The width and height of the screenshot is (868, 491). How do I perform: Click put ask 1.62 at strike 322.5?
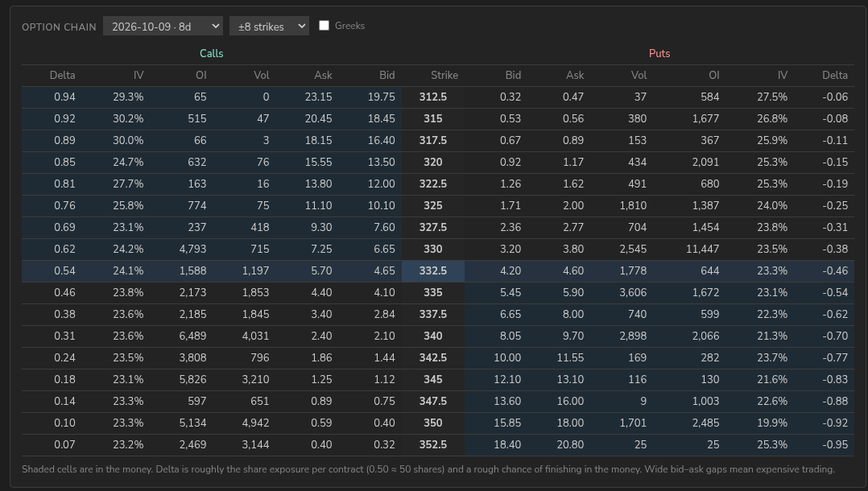(x=573, y=184)
